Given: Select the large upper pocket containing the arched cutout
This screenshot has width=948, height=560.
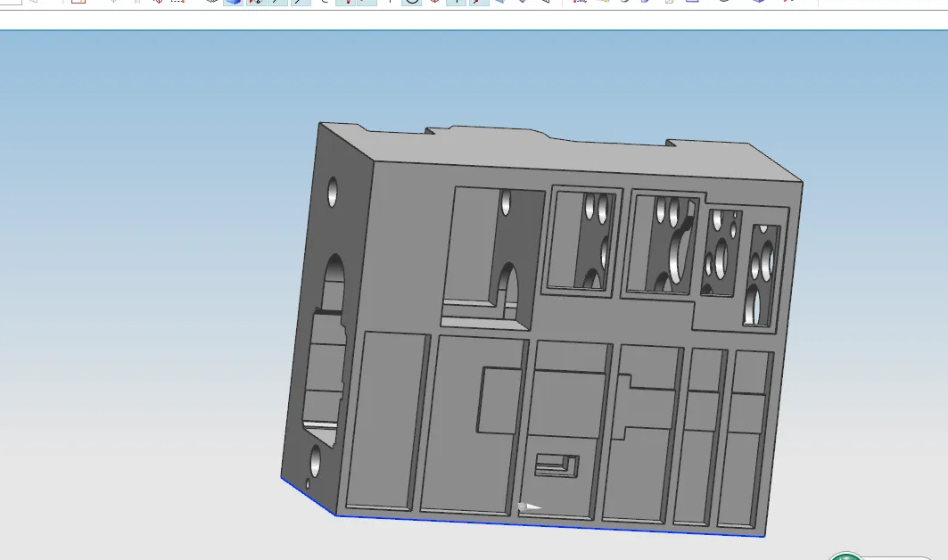Looking at the screenshot, I should [x=493, y=259].
